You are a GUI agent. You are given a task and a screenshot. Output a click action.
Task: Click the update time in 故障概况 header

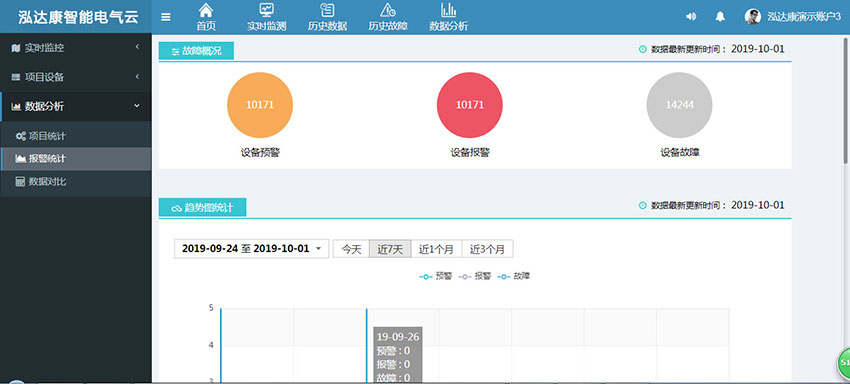click(712, 49)
